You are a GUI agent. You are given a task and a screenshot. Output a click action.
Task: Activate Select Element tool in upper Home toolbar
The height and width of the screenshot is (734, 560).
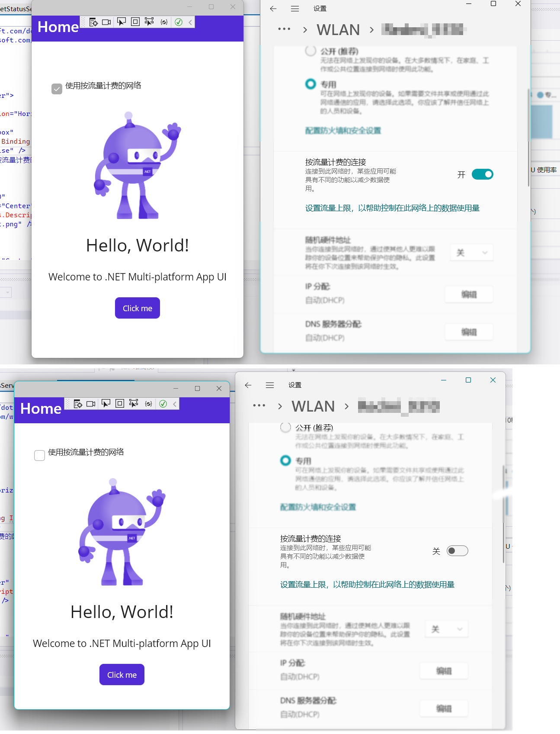[x=122, y=22]
